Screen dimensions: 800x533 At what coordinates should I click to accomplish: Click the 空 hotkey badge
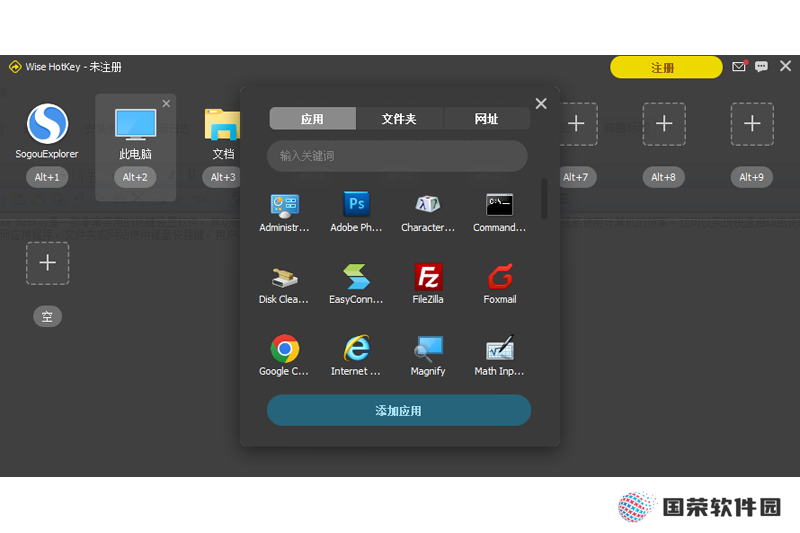[x=47, y=316]
